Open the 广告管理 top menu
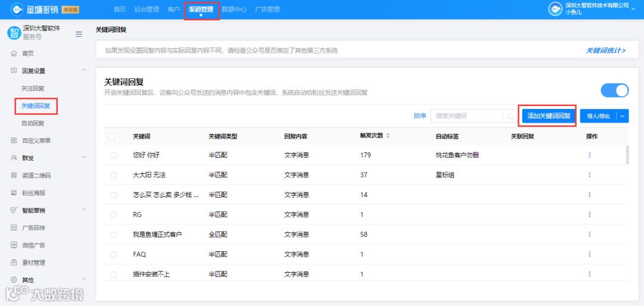644x306 pixels. point(267,9)
